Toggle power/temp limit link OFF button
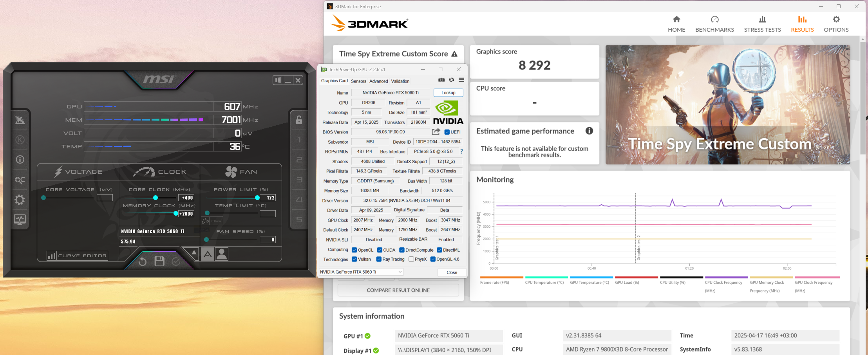The width and height of the screenshot is (868, 355). pos(212,221)
